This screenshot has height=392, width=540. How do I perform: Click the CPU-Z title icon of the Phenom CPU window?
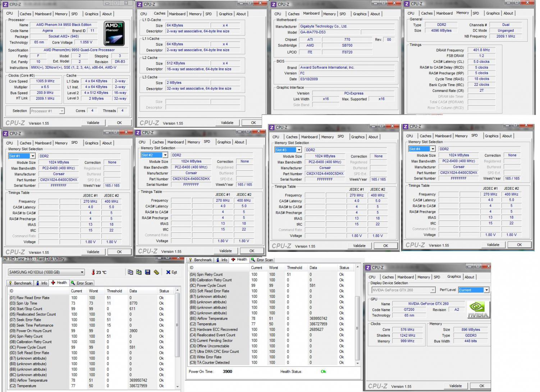5,4
